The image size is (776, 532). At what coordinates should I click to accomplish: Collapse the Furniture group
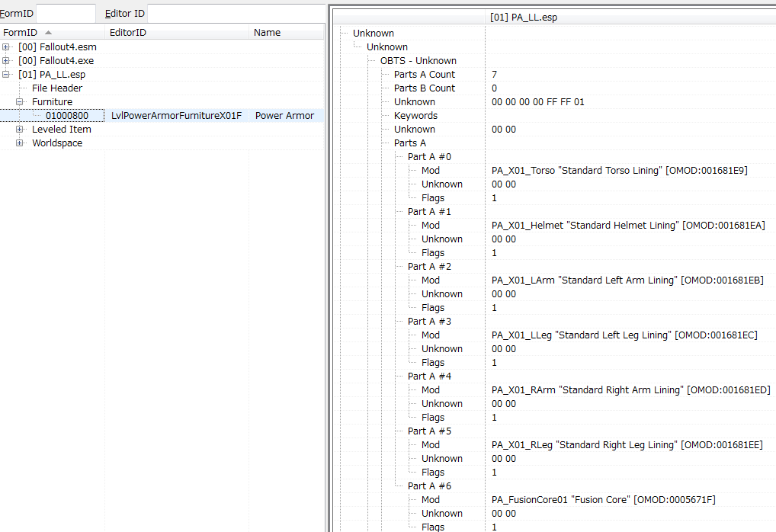20,101
